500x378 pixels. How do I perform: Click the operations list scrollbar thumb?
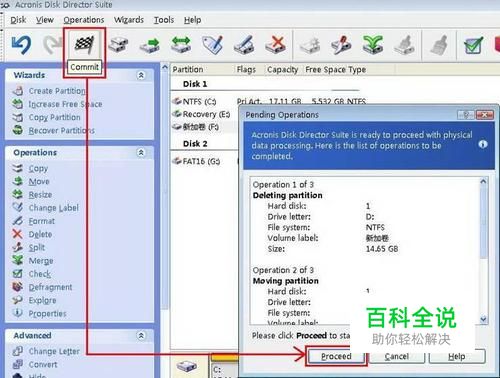(x=483, y=222)
